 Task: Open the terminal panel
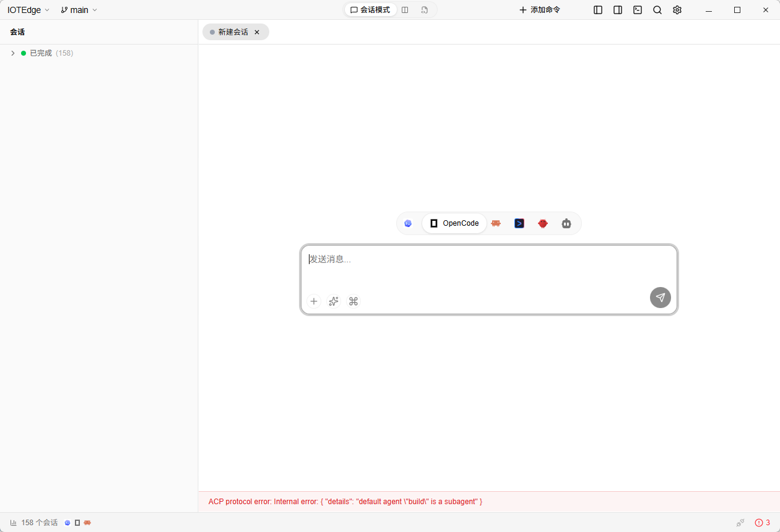[638, 10]
